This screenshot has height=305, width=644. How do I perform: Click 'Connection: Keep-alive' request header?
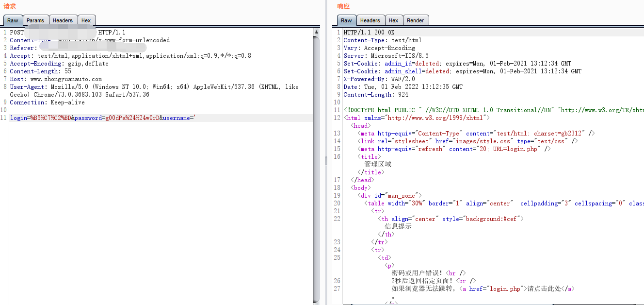pyautogui.click(x=48, y=102)
